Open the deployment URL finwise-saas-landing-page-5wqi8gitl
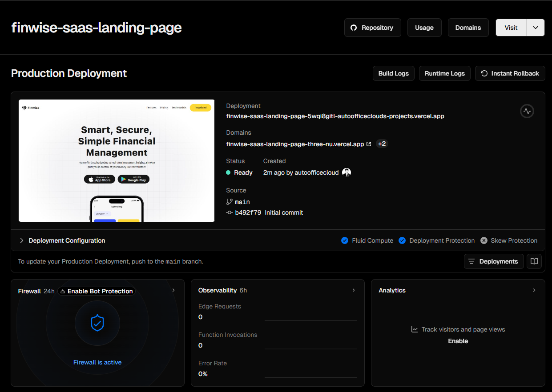552x392 pixels. [335, 116]
